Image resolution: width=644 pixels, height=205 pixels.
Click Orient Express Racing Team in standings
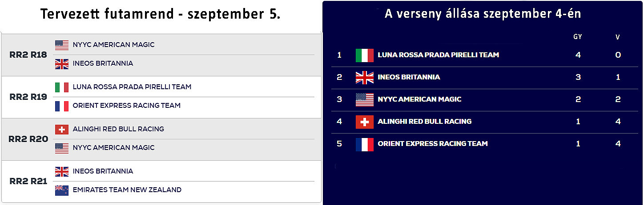pyautogui.click(x=433, y=144)
